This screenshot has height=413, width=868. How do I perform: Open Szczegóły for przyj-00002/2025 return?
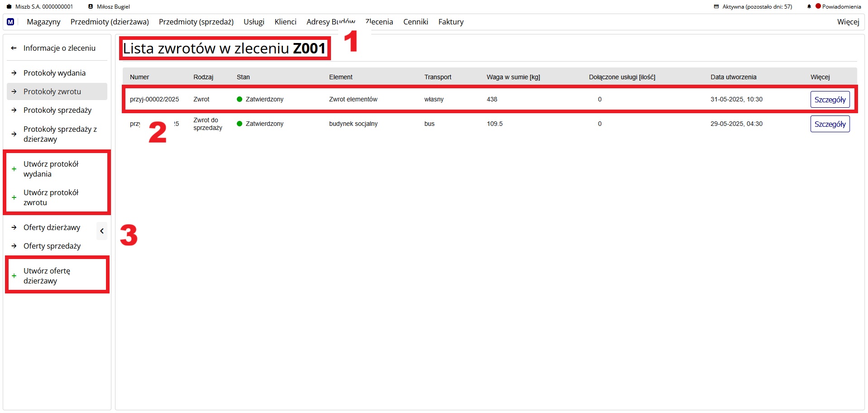(830, 100)
